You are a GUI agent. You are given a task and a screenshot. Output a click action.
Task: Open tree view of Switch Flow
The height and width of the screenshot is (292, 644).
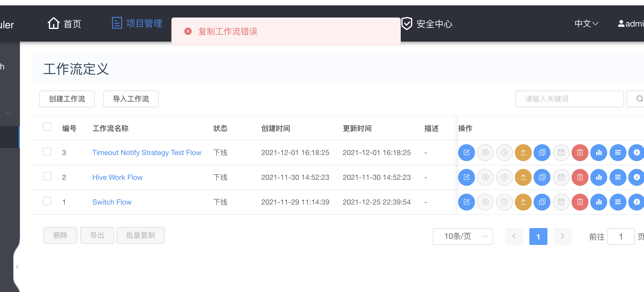tap(599, 202)
